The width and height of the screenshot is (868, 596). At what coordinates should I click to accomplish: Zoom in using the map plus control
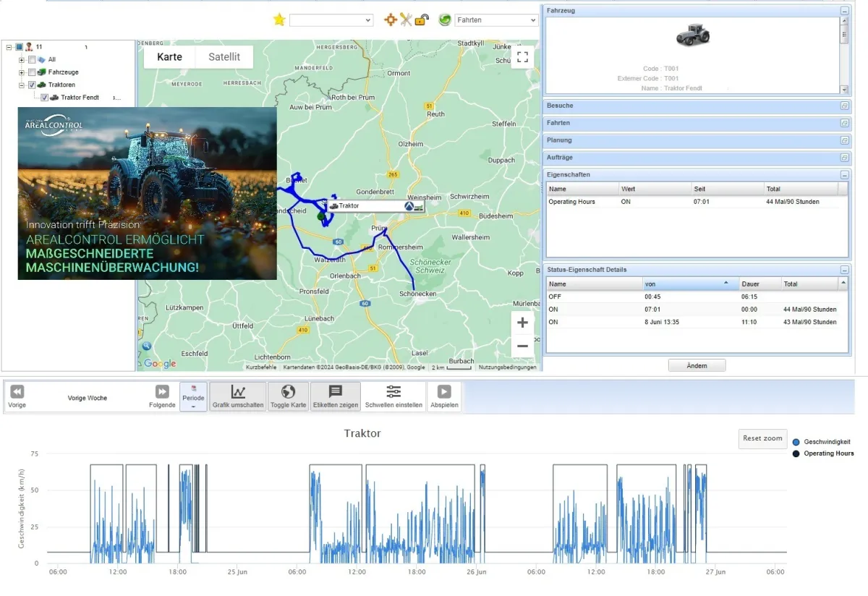522,322
